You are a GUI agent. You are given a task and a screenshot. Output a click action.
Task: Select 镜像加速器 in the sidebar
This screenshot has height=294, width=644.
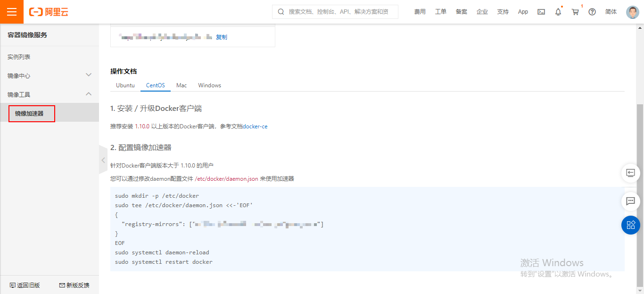tap(29, 113)
